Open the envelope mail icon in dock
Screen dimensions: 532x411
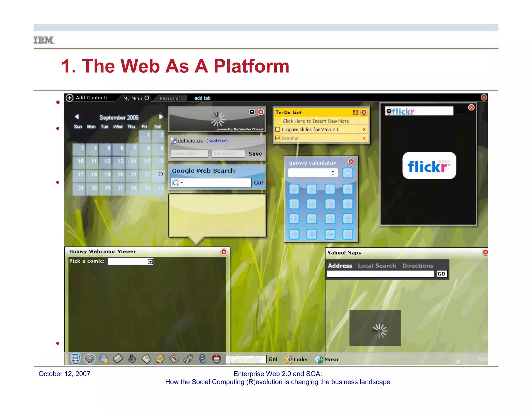click(146, 359)
